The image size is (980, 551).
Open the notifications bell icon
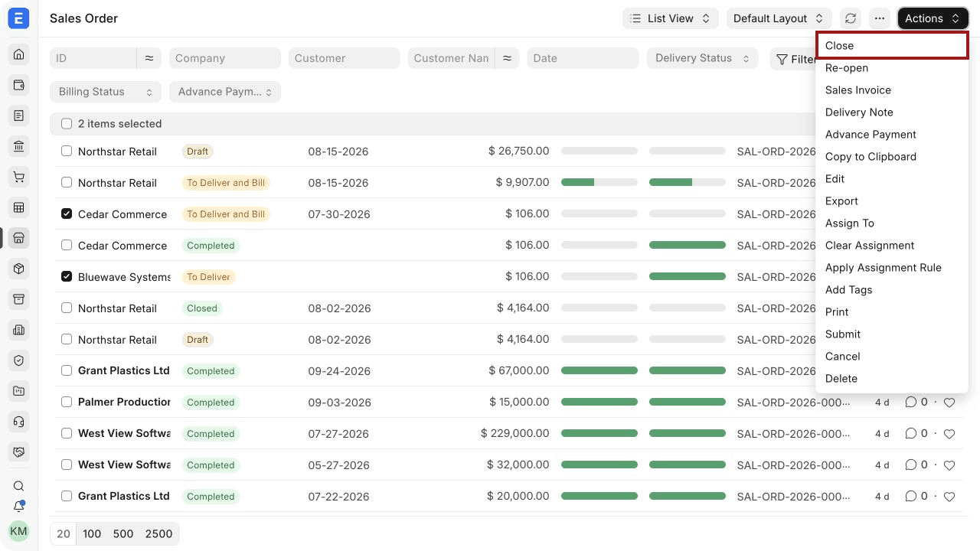pyautogui.click(x=19, y=507)
